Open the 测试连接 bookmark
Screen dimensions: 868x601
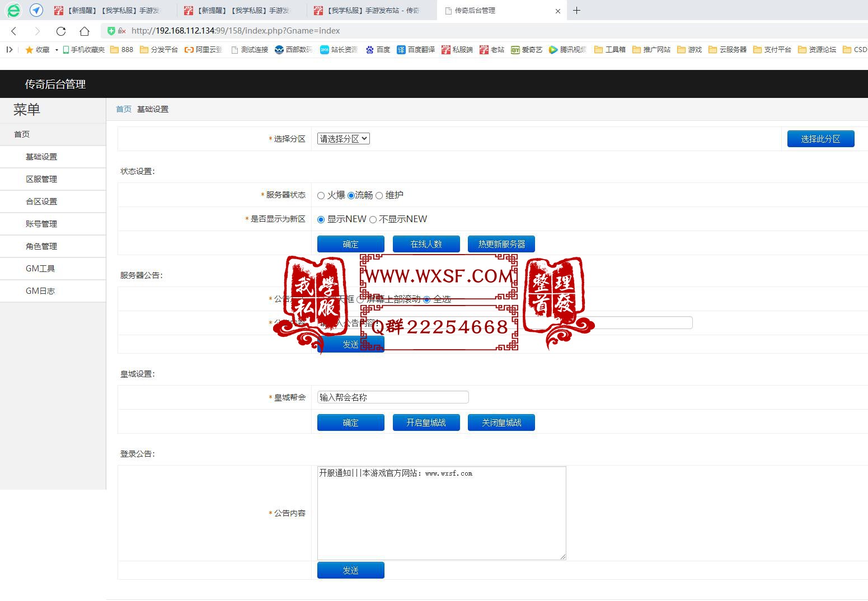tap(250, 49)
